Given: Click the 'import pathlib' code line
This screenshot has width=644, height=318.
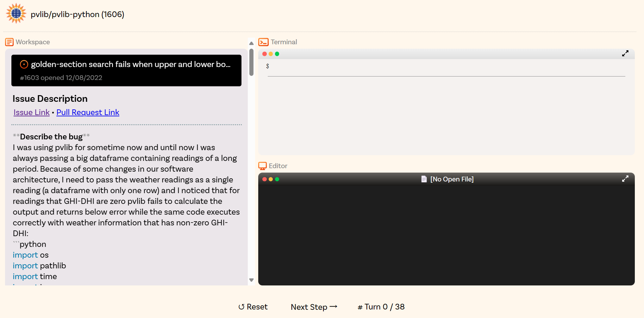Looking at the screenshot, I should pos(39,266).
